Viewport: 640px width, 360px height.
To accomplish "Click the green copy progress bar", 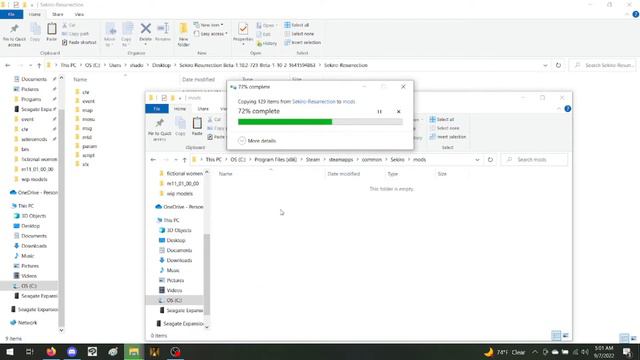I will point(320,122).
